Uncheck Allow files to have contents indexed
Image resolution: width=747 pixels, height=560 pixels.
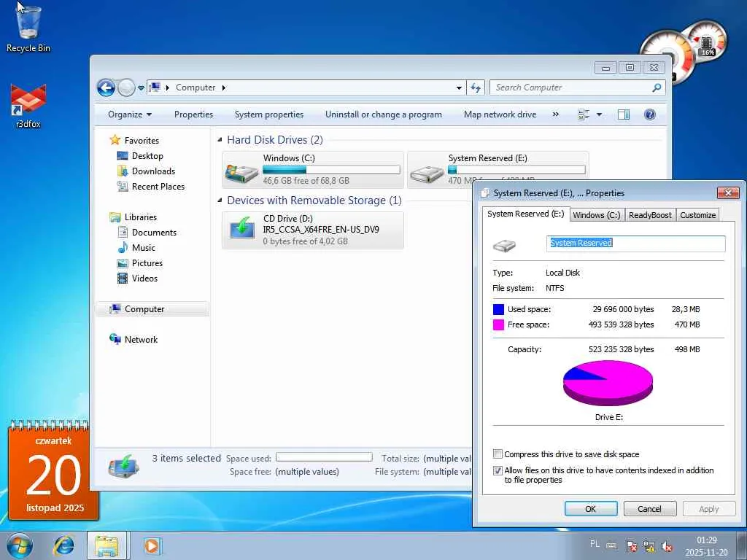pyautogui.click(x=498, y=470)
